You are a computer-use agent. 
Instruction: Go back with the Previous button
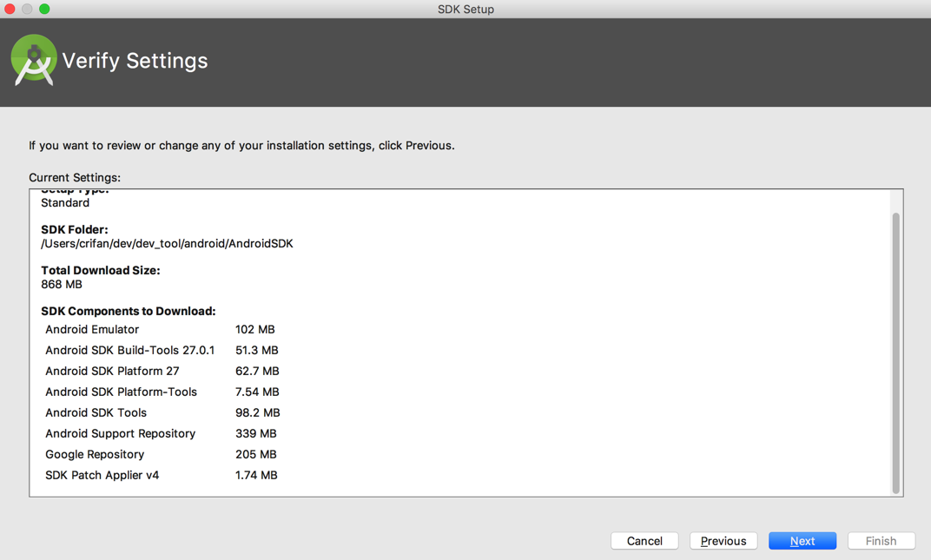tap(723, 541)
